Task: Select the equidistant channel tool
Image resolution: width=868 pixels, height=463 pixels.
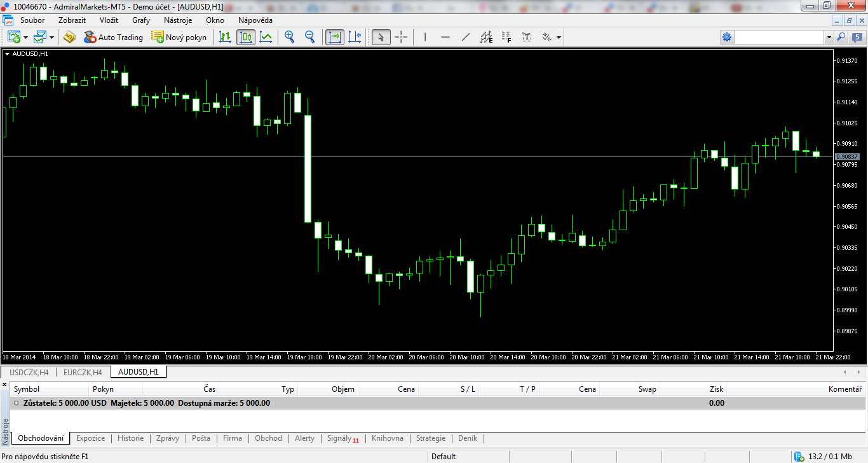Action: [x=486, y=37]
